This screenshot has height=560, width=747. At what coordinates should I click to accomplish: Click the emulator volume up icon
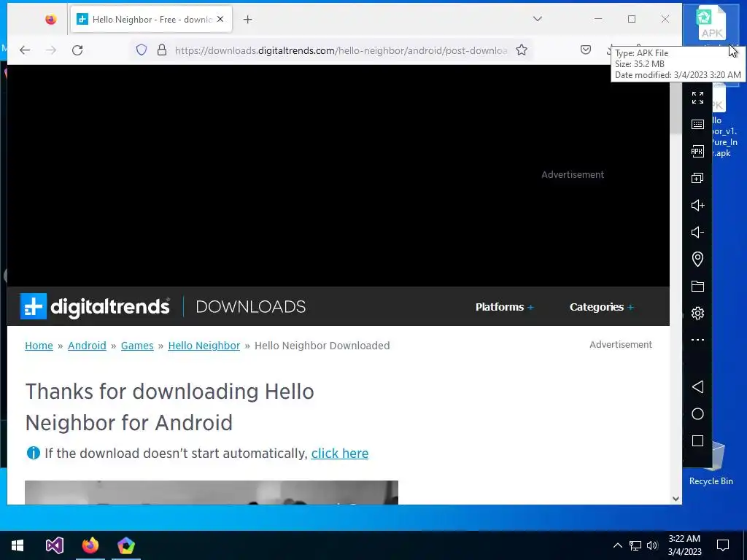point(697,205)
